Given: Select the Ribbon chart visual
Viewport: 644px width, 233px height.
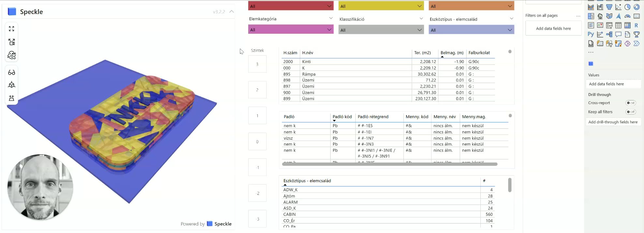Looking at the screenshot, I should click(x=591, y=7).
